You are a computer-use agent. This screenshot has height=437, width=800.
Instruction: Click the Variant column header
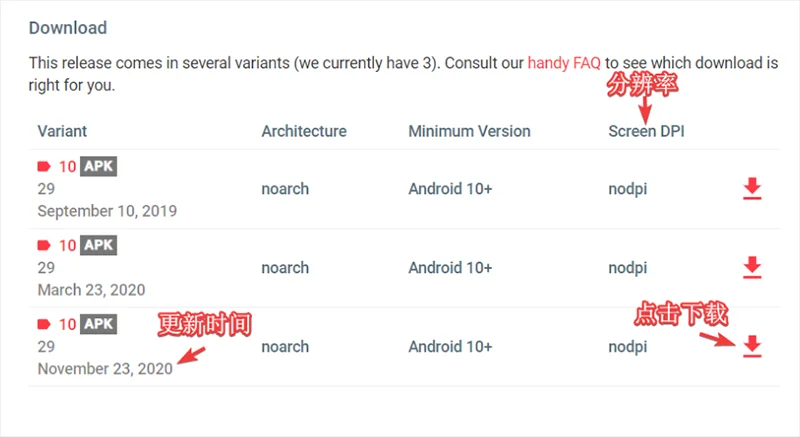click(62, 131)
